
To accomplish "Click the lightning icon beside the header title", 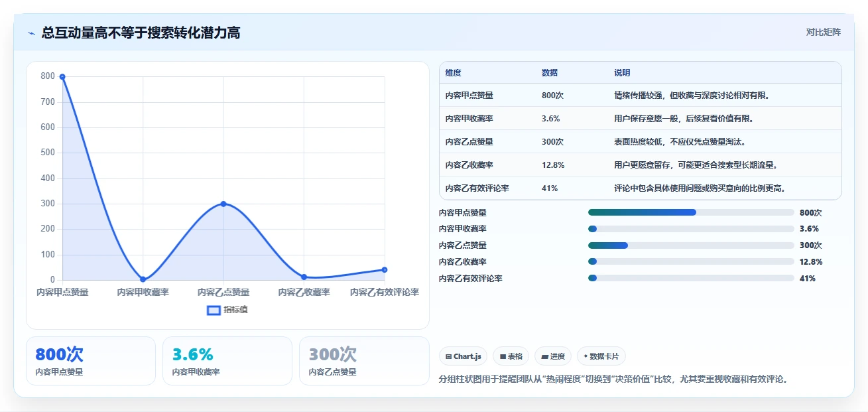I will pyautogui.click(x=31, y=33).
